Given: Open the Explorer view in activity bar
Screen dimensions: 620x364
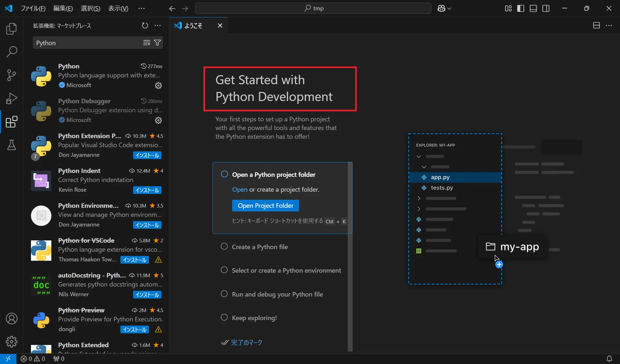Looking at the screenshot, I should click(x=12, y=29).
